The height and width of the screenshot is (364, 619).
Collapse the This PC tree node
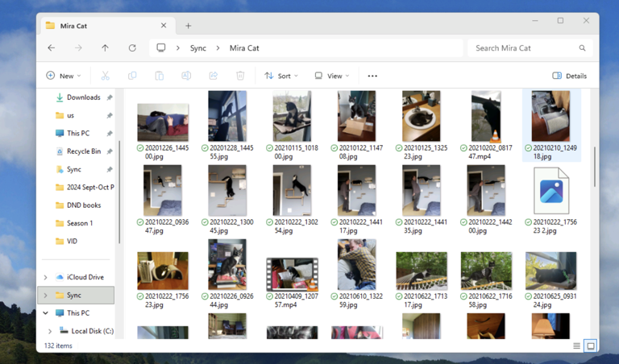pos(45,313)
